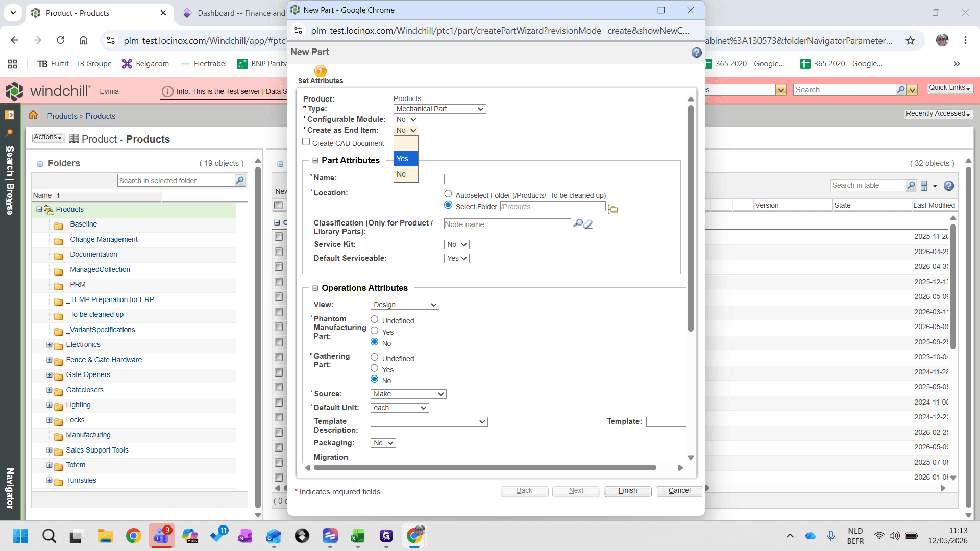The height and width of the screenshot is (551, 980).
Task: Select the Select Folder radio button
Action: coord(448,205)
